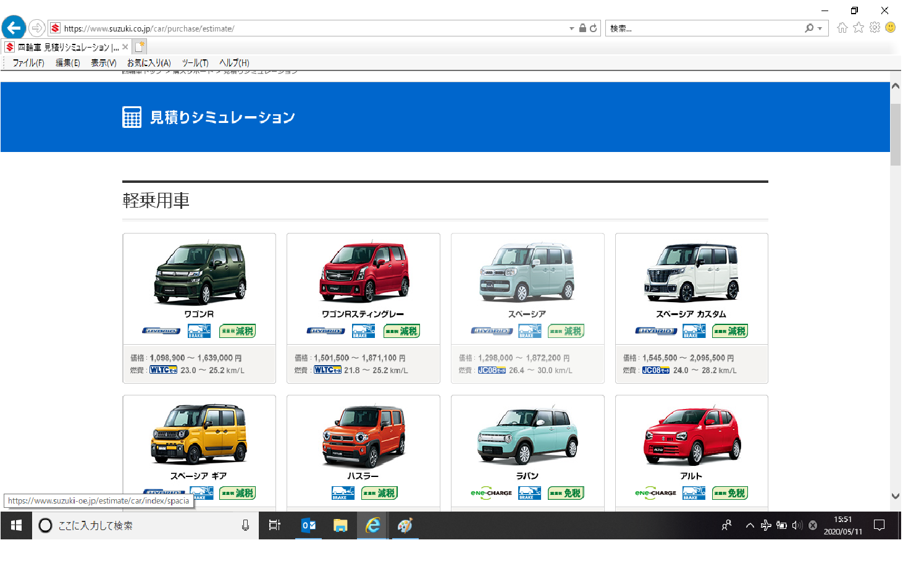Select the yellow スペーシア ギア car image

tap(199, 434)
